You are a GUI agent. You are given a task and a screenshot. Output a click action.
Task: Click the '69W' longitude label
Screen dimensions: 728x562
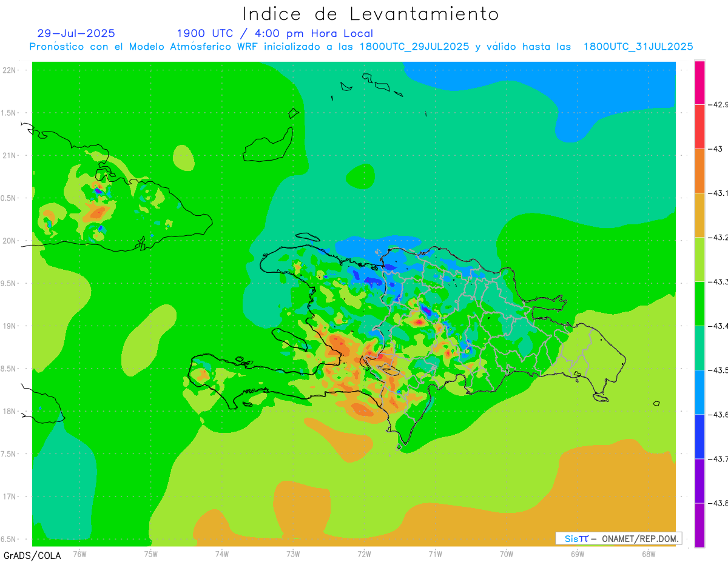click(x=578, y=554)
